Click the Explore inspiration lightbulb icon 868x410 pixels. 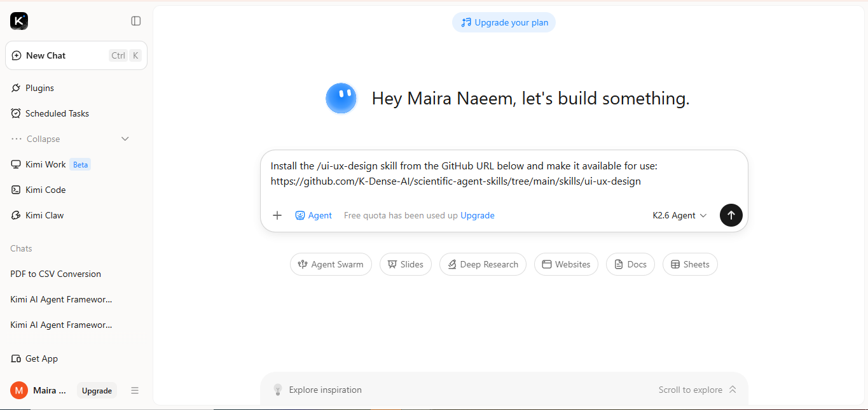tap(277, 389)
